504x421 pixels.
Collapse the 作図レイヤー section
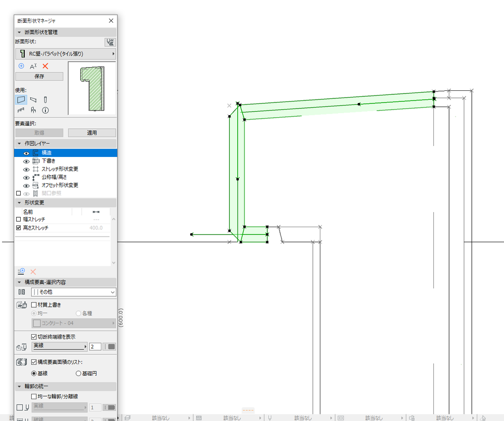tap(19, 143)
